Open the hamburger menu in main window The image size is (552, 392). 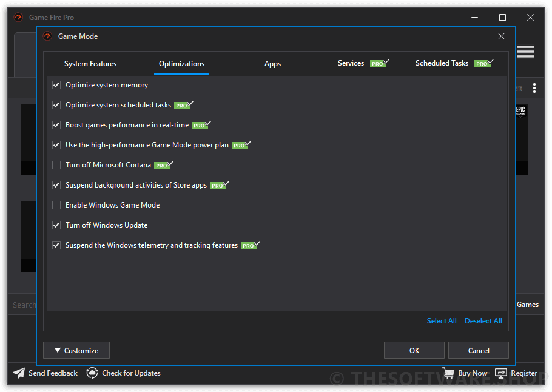pyautogui.click(x=525, y=52)
